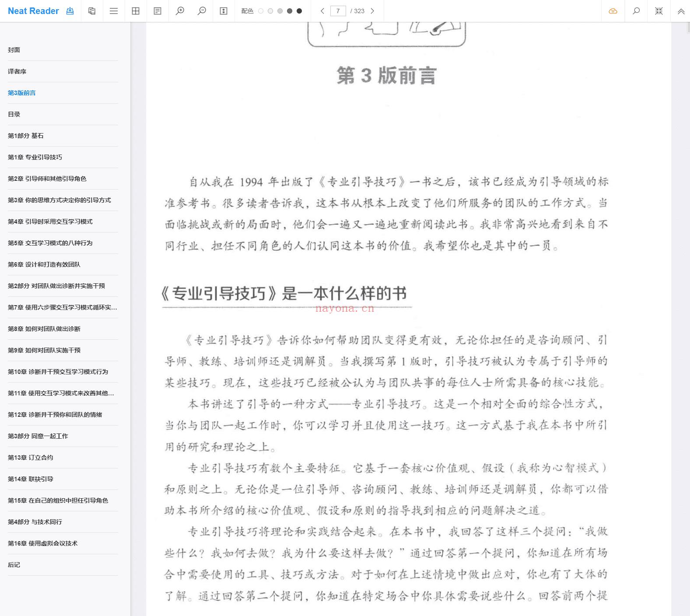Open 第7章 使用六步骤交互学习模式循环
The image size is (690, 616).
point(63,307)
